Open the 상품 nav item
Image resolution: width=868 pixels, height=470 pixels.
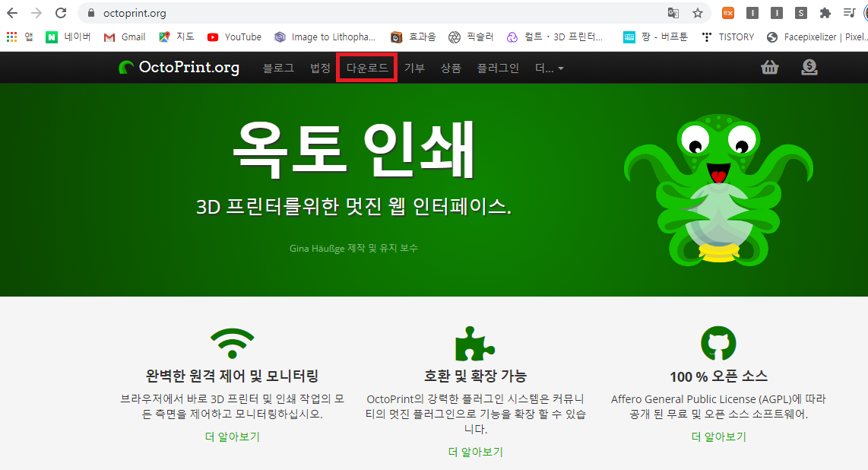[451, 68]
